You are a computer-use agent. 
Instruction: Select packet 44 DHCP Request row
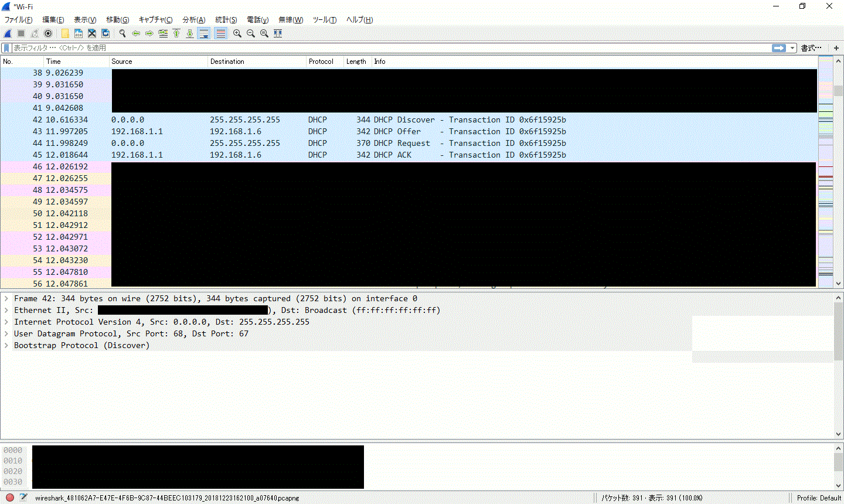click(409, 143)
